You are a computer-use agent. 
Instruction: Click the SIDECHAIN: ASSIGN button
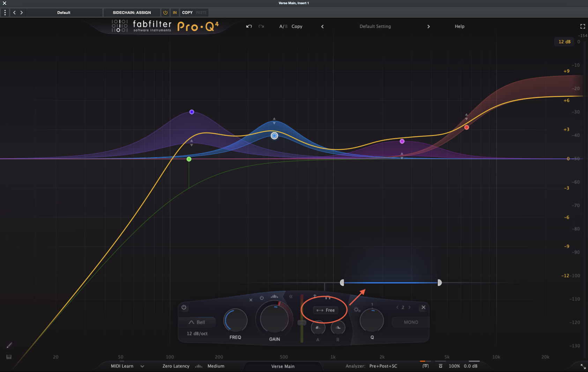pyautogui.click(x=132, y=13)
